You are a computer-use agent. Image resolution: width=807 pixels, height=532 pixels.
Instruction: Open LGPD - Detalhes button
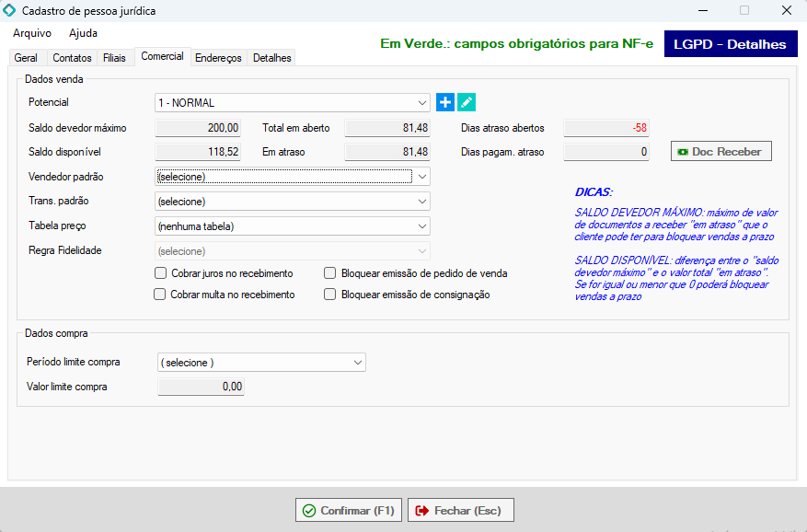click(x=730, y=44)
